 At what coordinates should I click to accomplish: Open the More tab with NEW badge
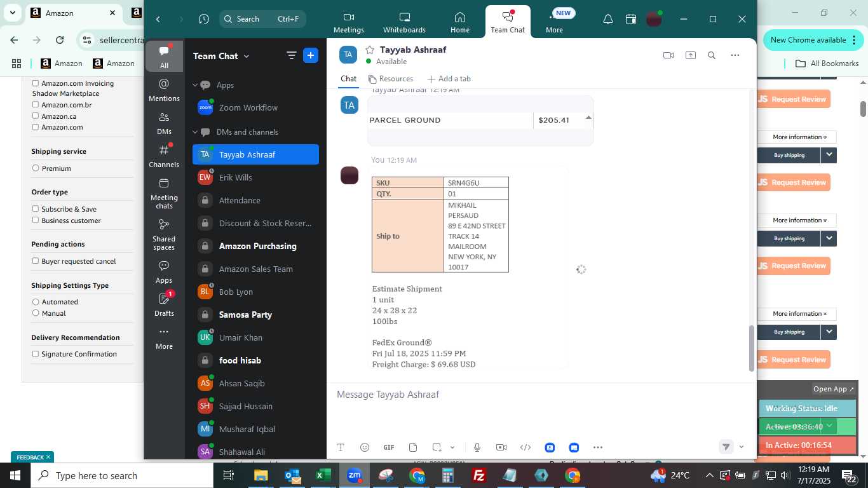(554, 22)
